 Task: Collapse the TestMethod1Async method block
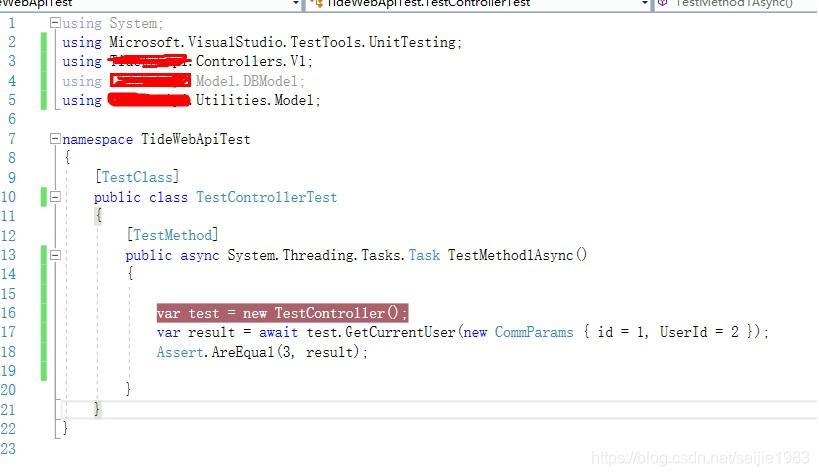click(55, 255)
